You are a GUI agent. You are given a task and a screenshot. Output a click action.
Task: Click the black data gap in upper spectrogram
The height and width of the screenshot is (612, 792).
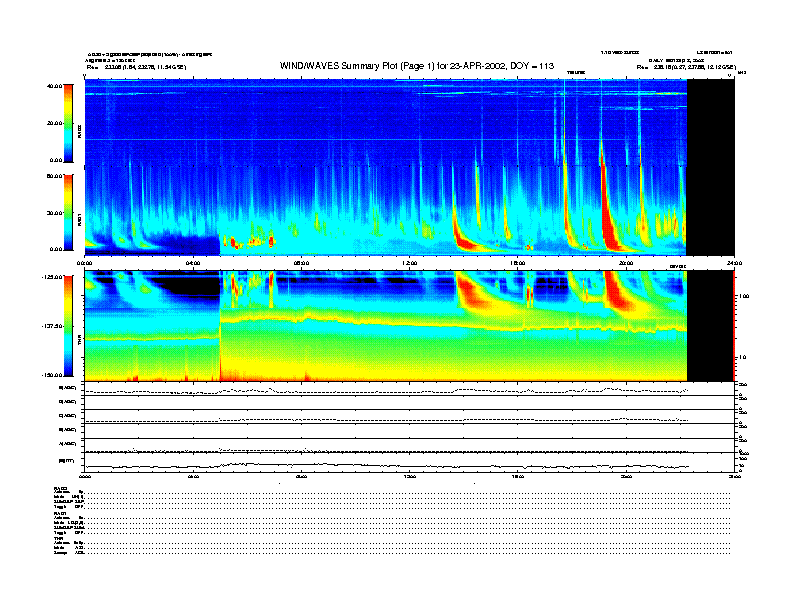[x=711, y=167]
